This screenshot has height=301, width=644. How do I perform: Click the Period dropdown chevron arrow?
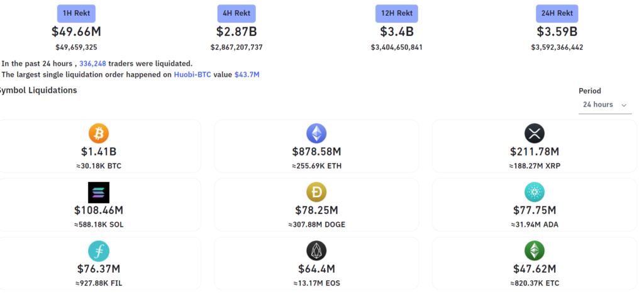(x=624, y=105)
